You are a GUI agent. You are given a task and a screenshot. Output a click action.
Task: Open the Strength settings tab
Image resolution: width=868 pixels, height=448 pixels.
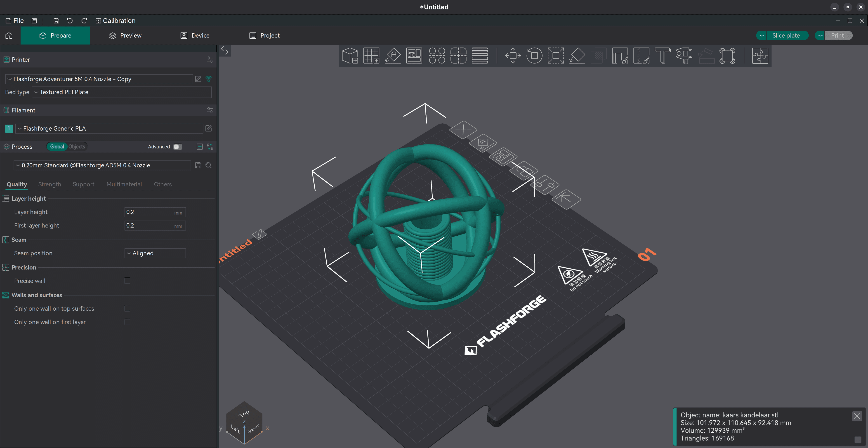(x=50, y=184)
